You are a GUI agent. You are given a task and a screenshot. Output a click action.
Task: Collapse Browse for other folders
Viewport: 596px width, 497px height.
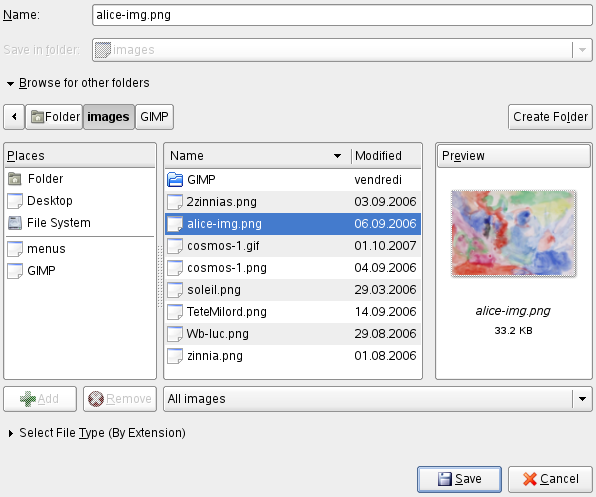(10, 83)
